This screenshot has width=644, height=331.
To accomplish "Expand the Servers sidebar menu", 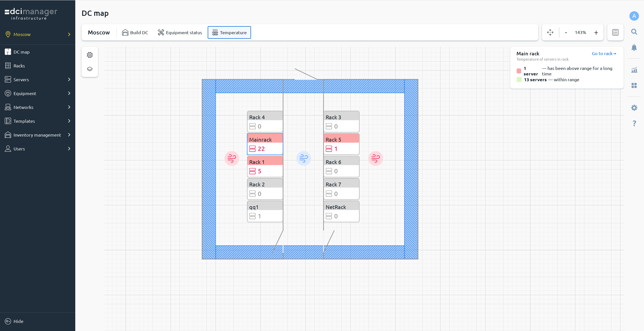I will pos(37,79).
